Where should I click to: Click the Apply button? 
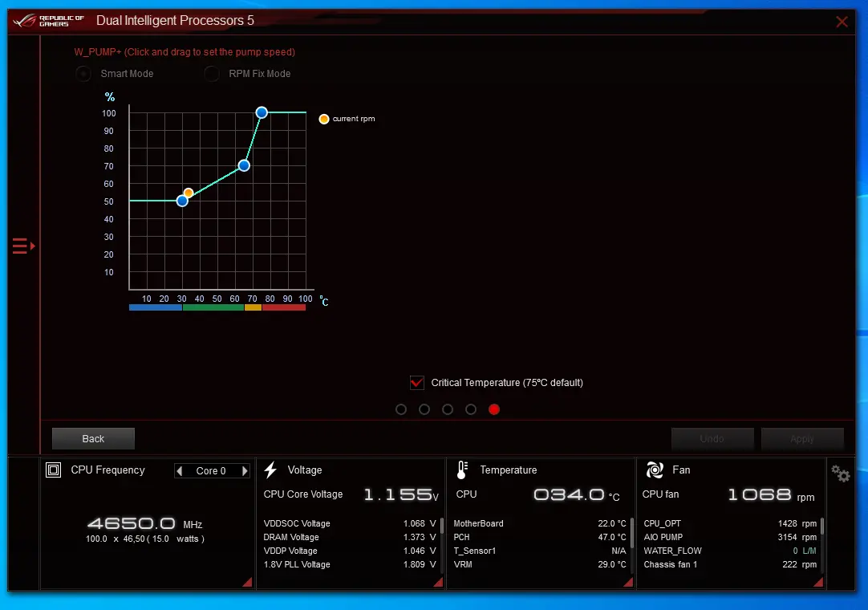pyautogui.click(x=802, y=439)
